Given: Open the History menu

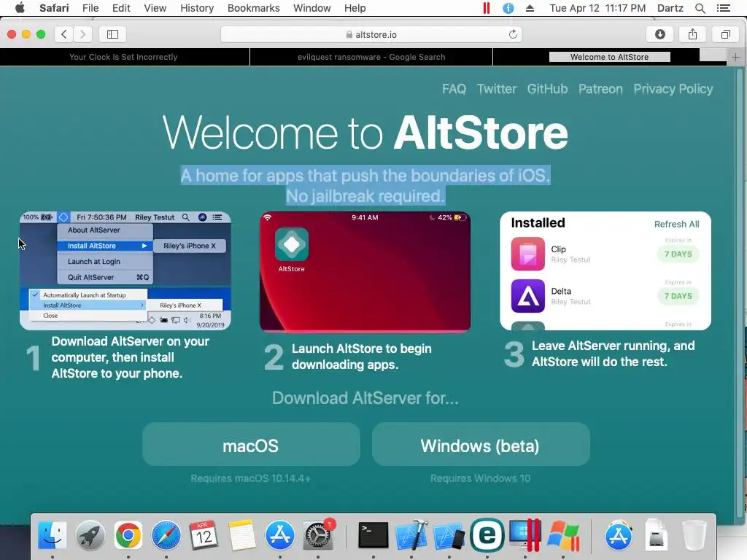Looking at the screenshot, I should point(197,8).
